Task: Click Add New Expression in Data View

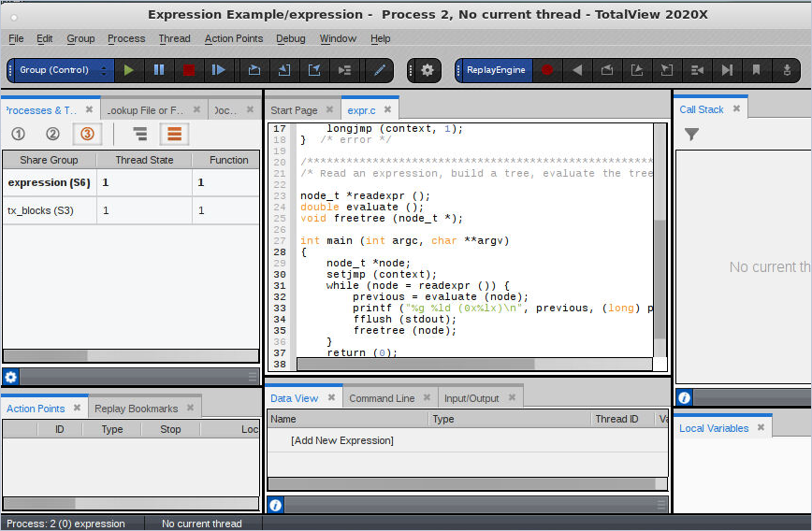Action: [342, 440]
